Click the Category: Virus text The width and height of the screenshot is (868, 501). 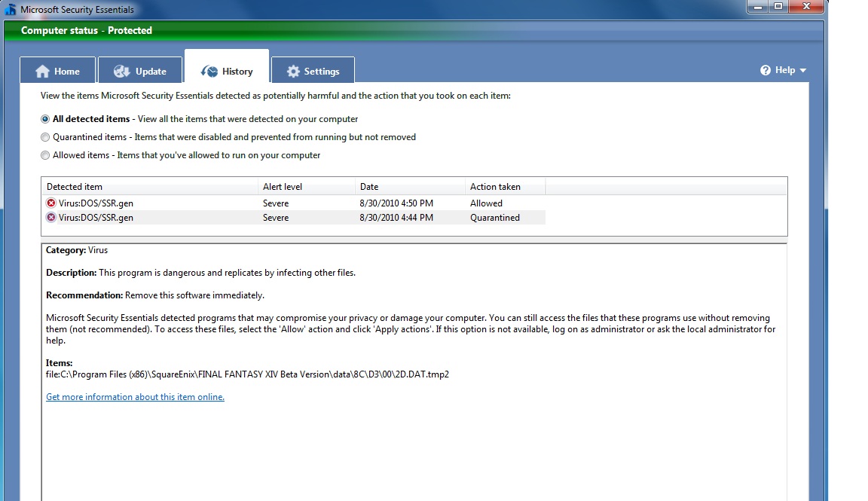click(x=77, y=250)
